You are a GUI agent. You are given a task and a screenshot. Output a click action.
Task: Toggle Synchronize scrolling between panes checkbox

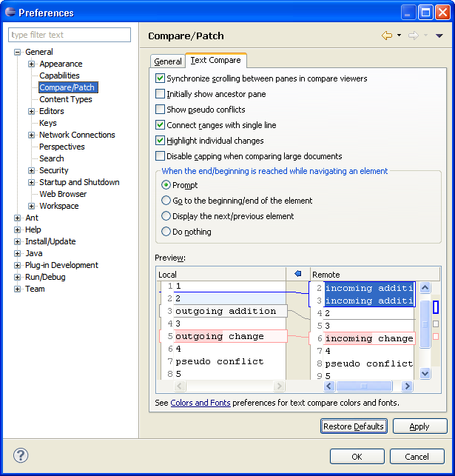pos(160,78)
